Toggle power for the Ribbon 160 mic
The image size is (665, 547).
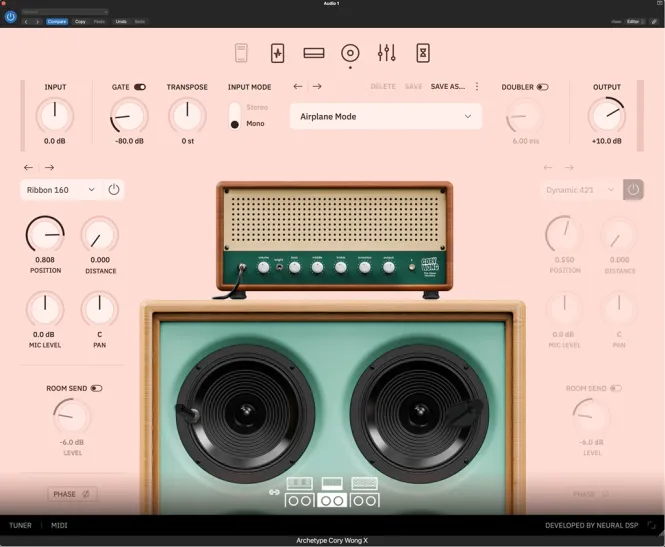114,190
